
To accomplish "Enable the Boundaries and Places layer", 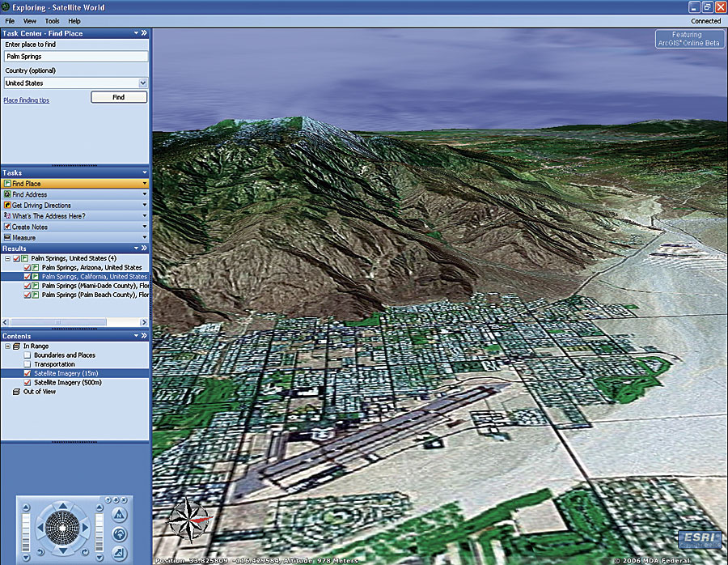I will point(27,355).
